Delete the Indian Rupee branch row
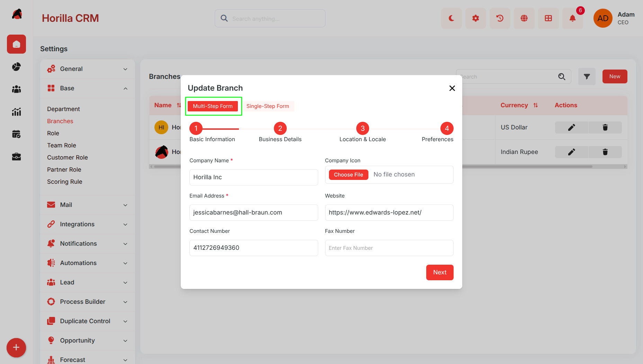643x364 pixels. point(605,152)
